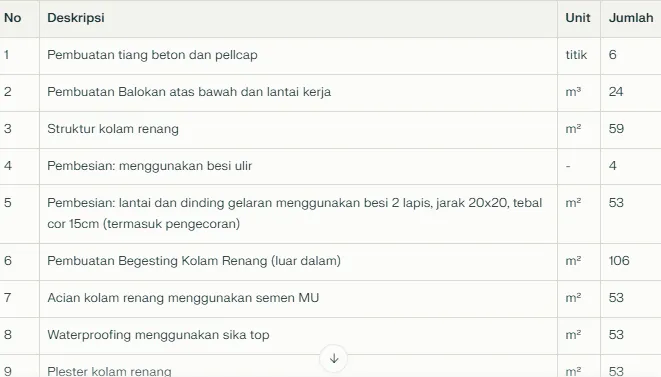Click 'Pembesian: lantai dan dinding gelaran' description
This screenshot has height=377, width=661.
click(295, 213)
